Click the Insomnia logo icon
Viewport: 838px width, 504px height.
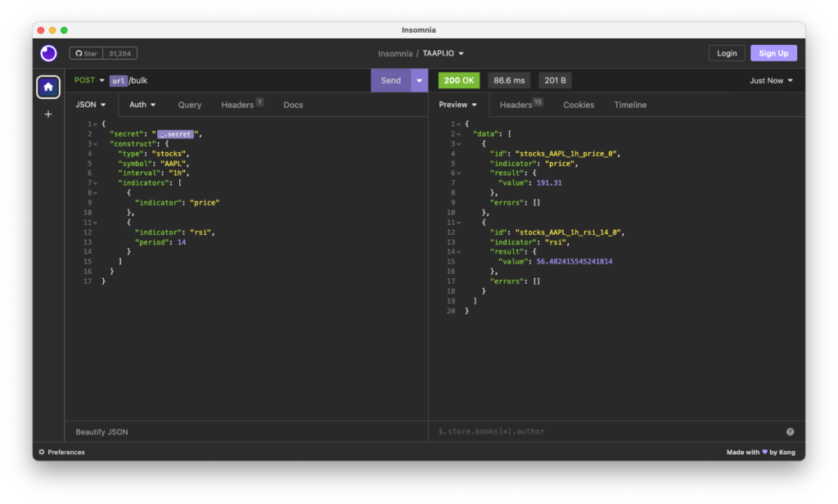48,53
